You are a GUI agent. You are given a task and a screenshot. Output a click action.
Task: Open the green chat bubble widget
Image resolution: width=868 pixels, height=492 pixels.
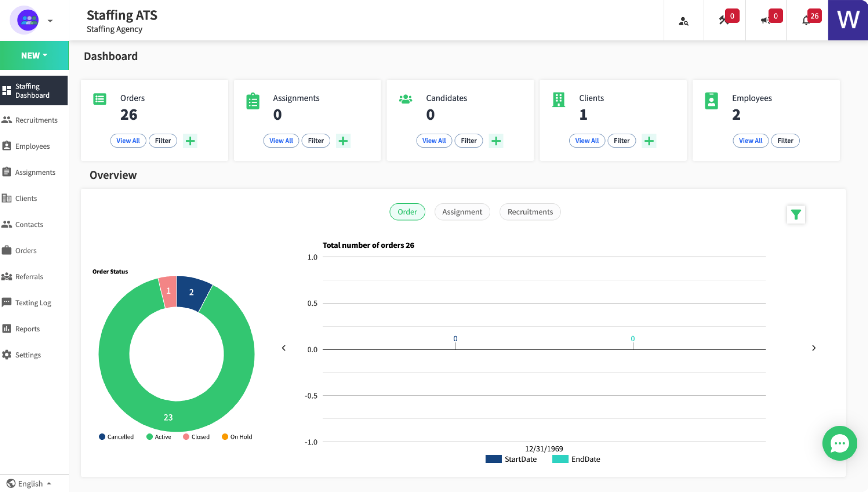[839, 443]
